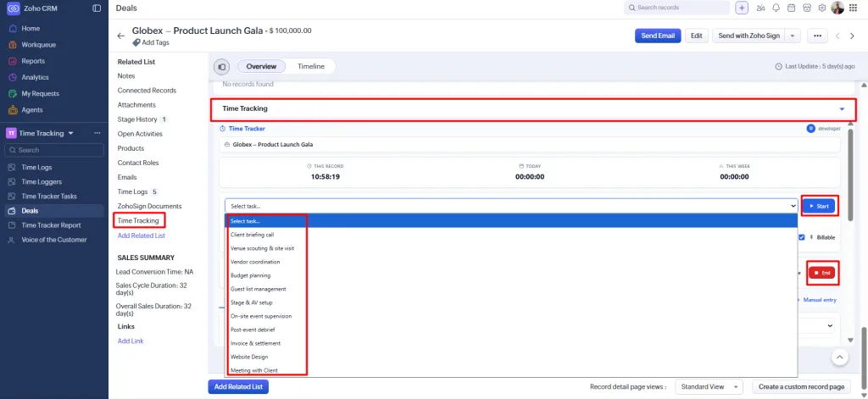Click Create a custom record page
This screenshot has height=399, width=868.
802,386
